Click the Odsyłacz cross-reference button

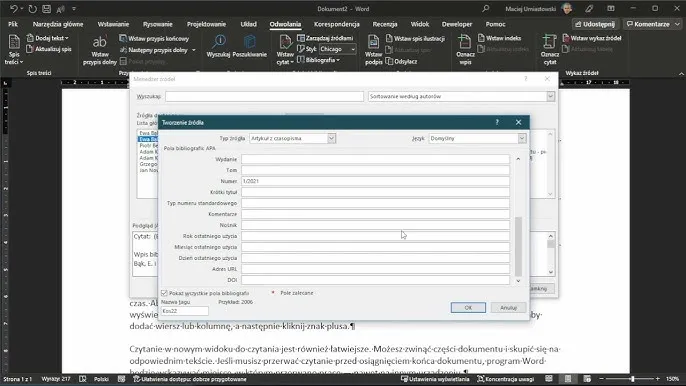pyautogui.click(x=401, y=61)
